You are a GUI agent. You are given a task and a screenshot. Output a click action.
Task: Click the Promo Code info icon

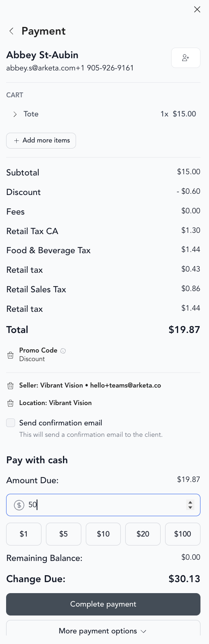(x=63, y=350)
